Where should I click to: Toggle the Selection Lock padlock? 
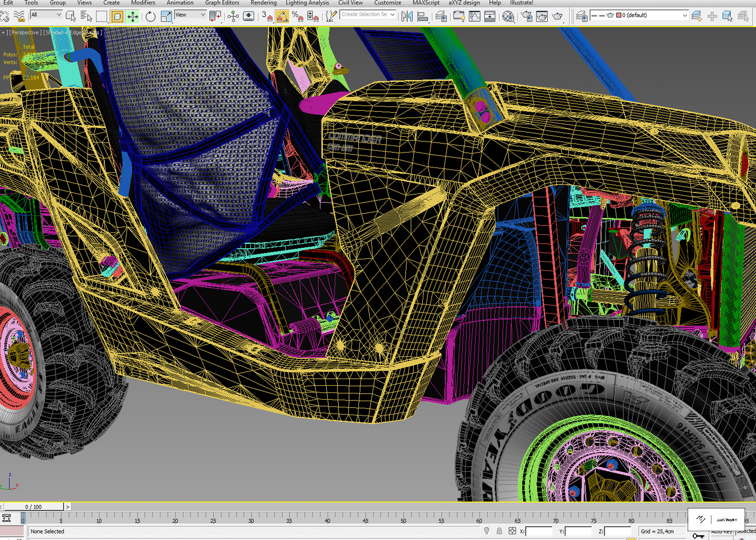coord(499,531)
